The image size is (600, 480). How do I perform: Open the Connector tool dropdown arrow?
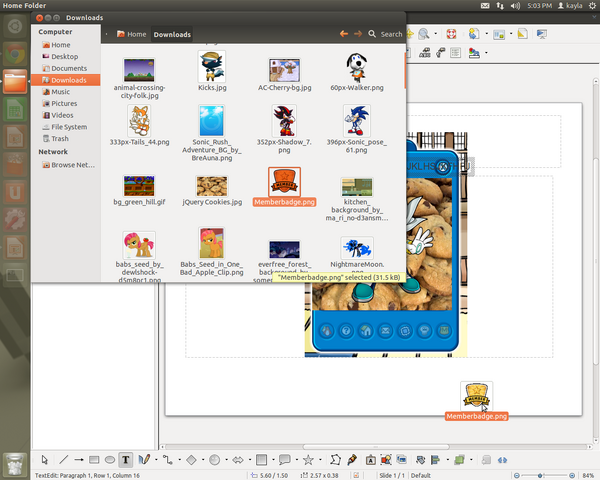pos(179,460)
